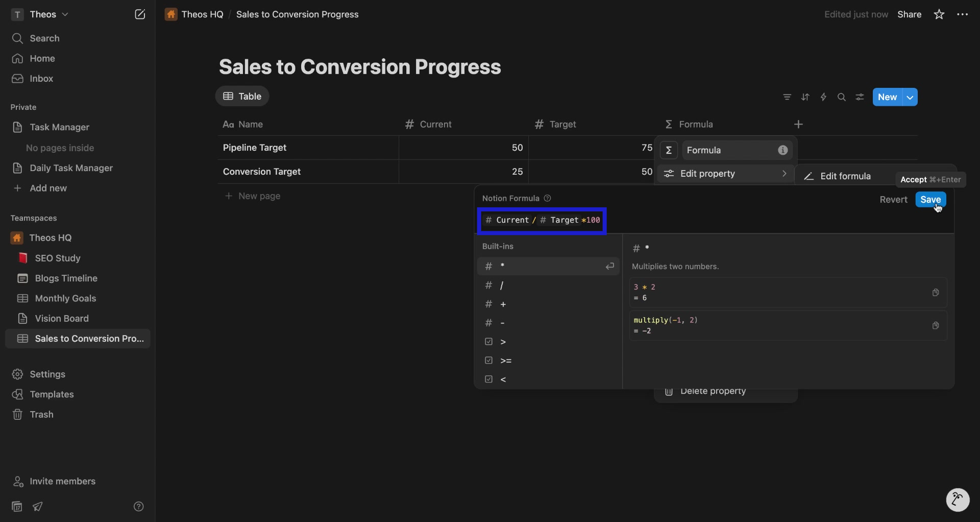Open view settings with the sliders icon
Screen dimensions: 980x522
860,97
